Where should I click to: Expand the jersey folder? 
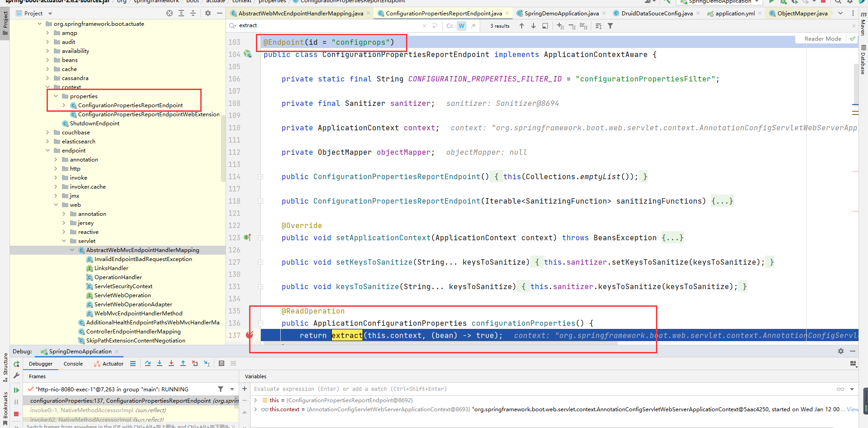pyautogui.click(x=64, y=223)
